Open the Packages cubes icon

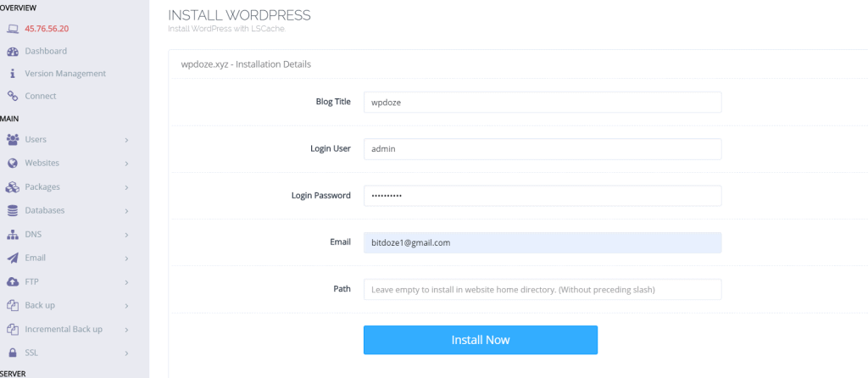pyautogui.click(x=13, y=187)
